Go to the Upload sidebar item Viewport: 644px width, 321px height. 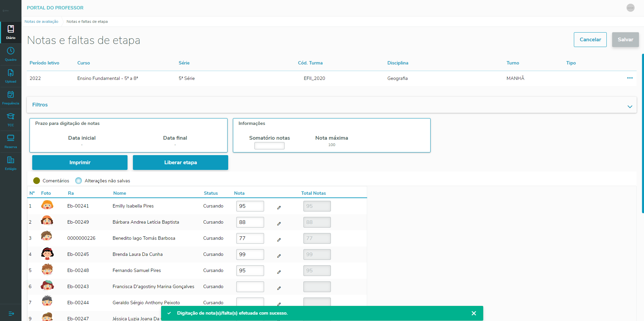click(11, 76)
